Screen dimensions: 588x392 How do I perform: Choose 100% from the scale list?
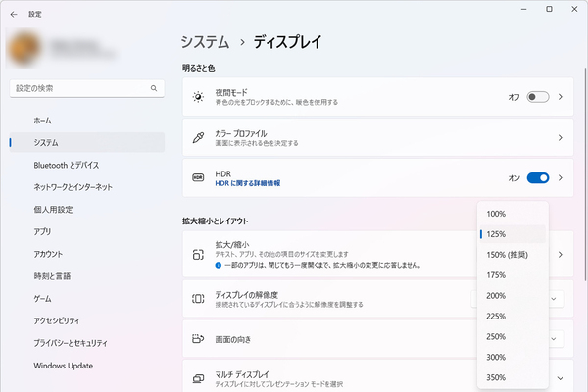[x=496, y=214]
